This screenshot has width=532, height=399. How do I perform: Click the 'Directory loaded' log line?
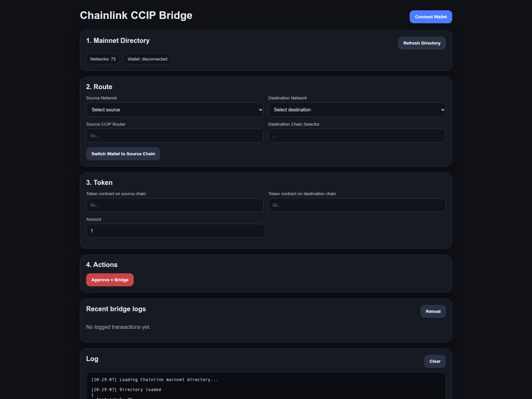126,389
